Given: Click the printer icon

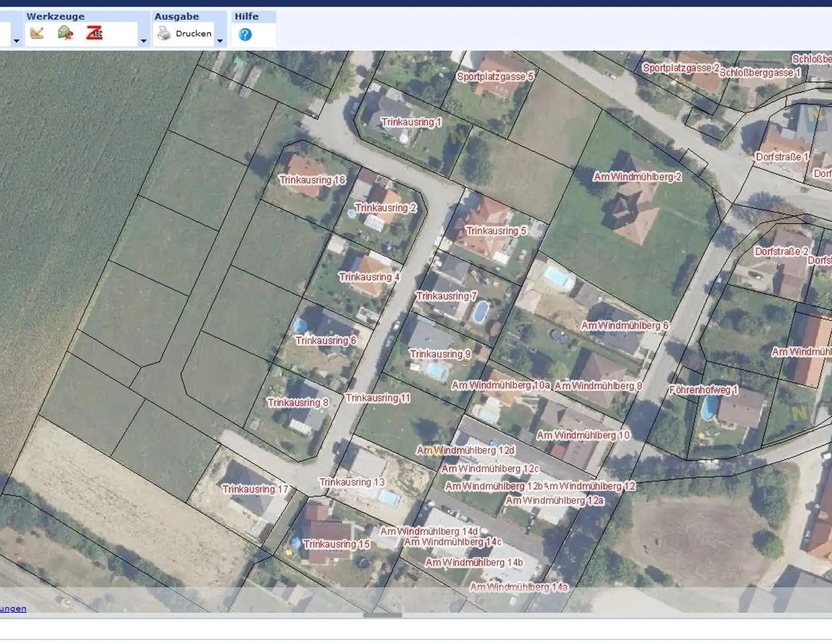Looking at the screenshot, I should (164, 33).
